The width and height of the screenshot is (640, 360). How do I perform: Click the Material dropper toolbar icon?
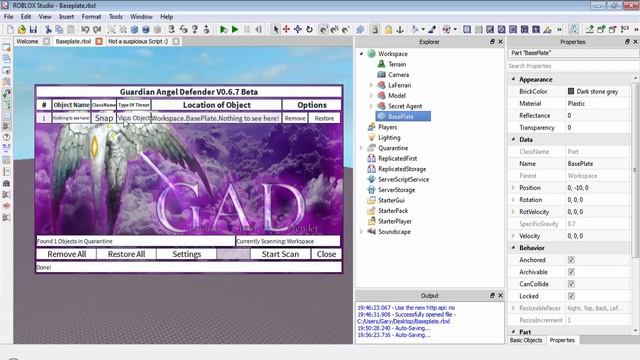point(432,29)
